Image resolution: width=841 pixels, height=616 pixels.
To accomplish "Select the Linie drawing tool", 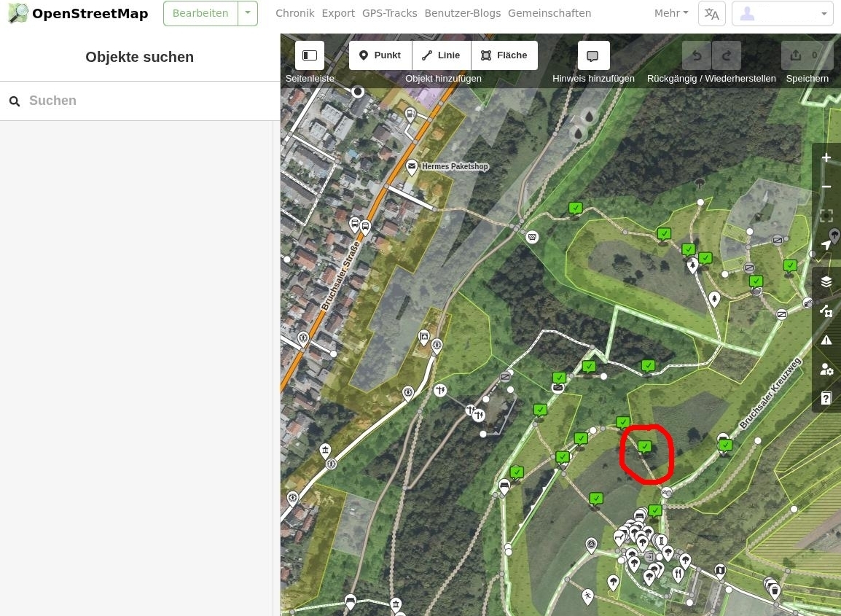I will coord(442,55).
